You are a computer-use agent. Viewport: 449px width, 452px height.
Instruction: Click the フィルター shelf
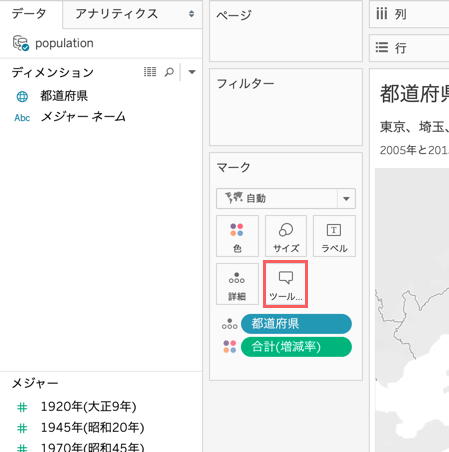pyautogui.click(x=286, y=107)
